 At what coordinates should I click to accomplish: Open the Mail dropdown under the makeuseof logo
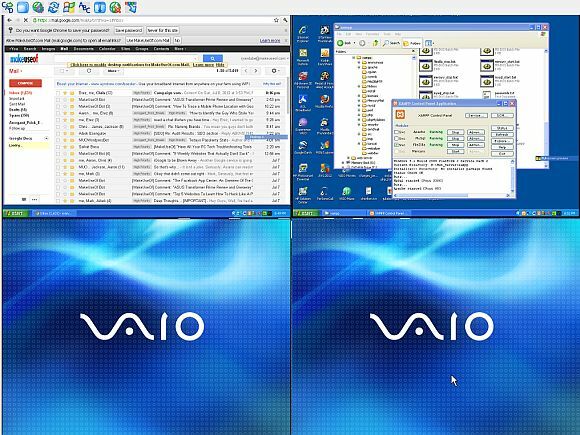coord(16,71)
